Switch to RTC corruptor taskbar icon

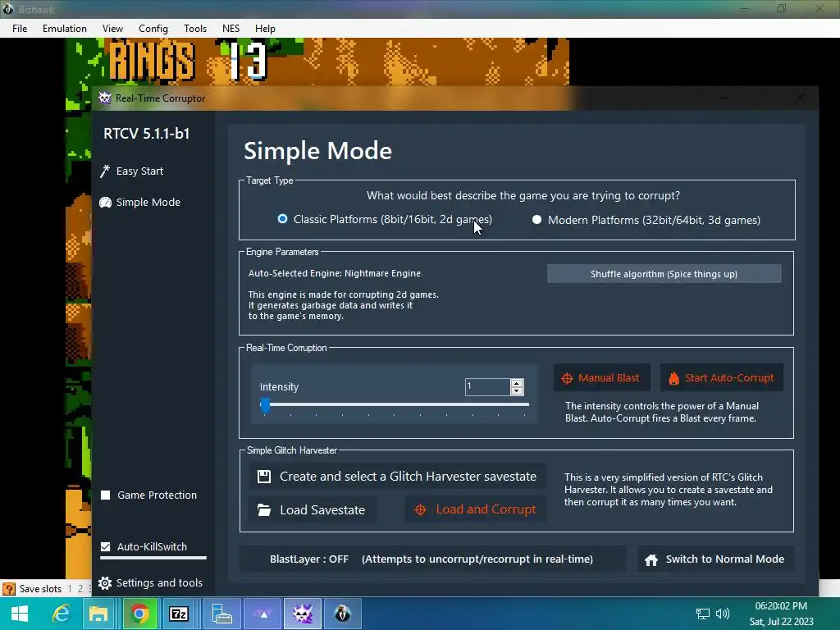click(x=303, y=614)
